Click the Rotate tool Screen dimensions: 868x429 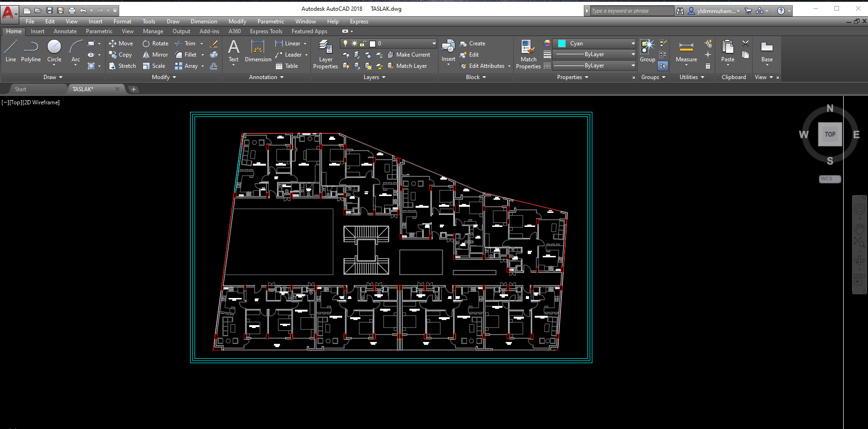[x=156, y=44]
